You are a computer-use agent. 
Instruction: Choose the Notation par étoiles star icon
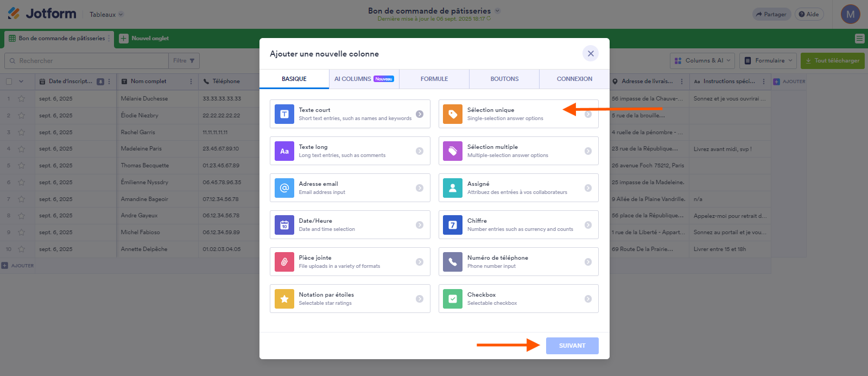click(x=284, y=299)
